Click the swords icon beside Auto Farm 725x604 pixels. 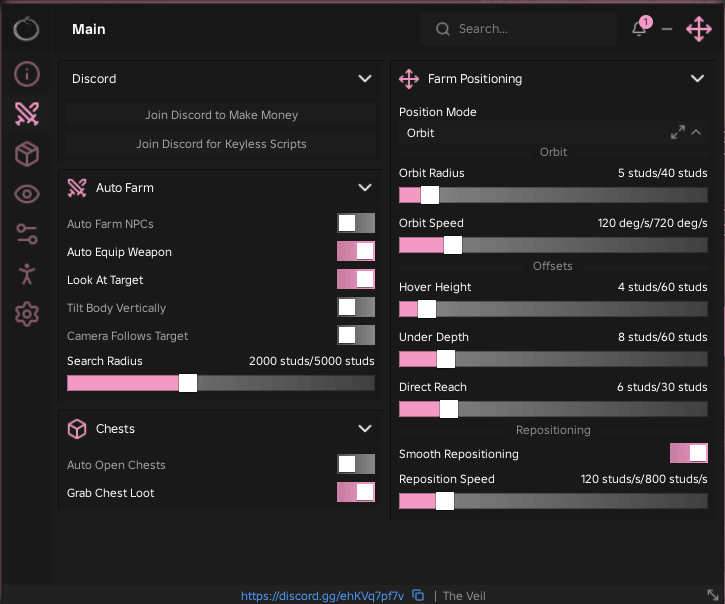[77, 188]
